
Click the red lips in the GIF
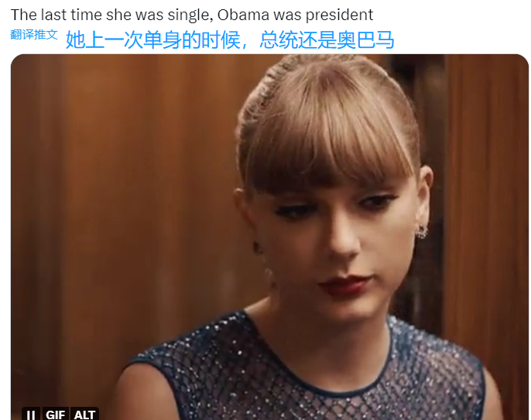click(345, 285)
